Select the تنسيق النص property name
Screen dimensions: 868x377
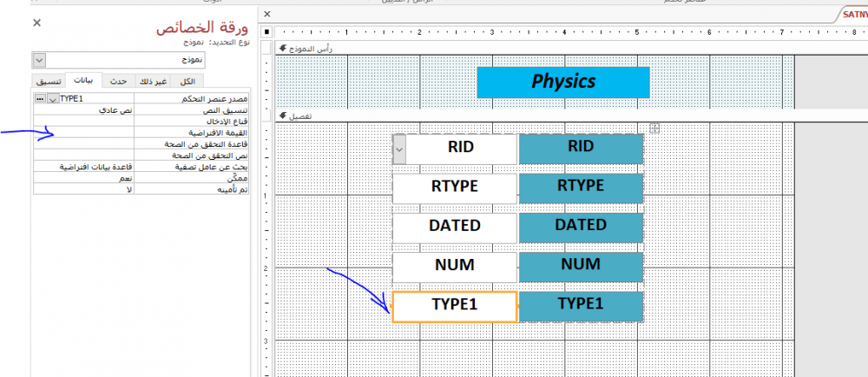[x=192, y=109]
